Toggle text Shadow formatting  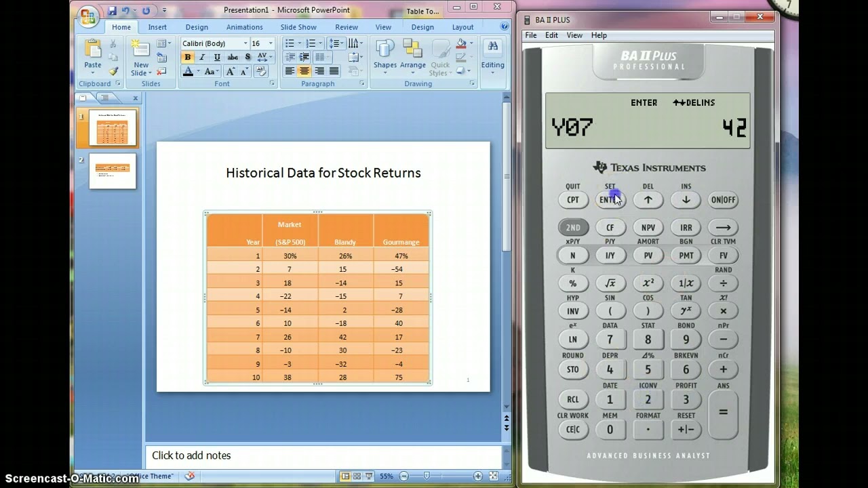click(246, 58)
